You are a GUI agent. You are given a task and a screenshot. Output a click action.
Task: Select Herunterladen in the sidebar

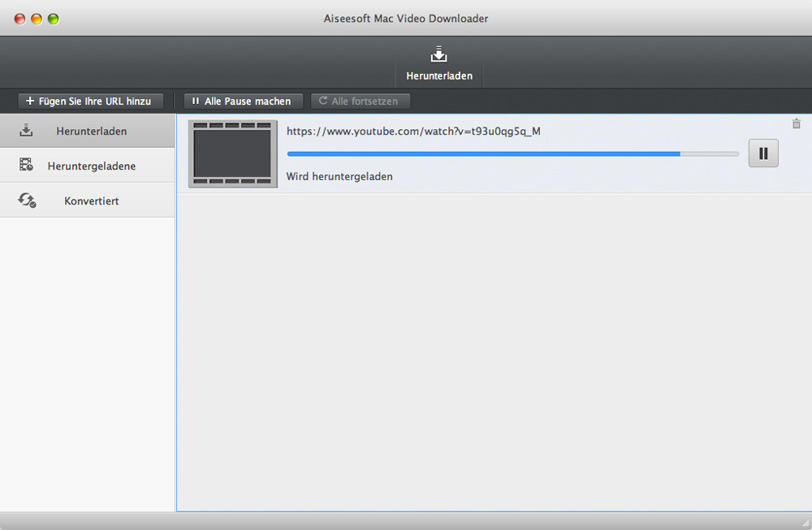click(88, 131)
